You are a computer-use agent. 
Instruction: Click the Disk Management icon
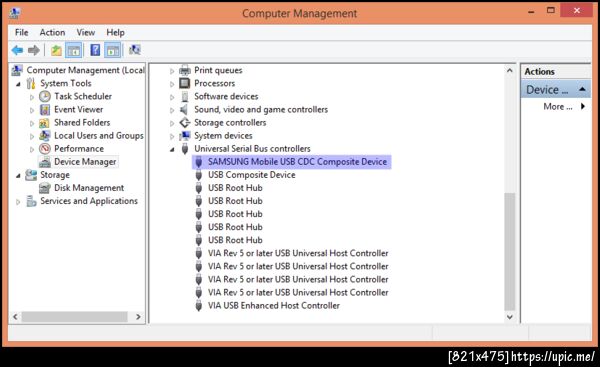tap(45, 188)
